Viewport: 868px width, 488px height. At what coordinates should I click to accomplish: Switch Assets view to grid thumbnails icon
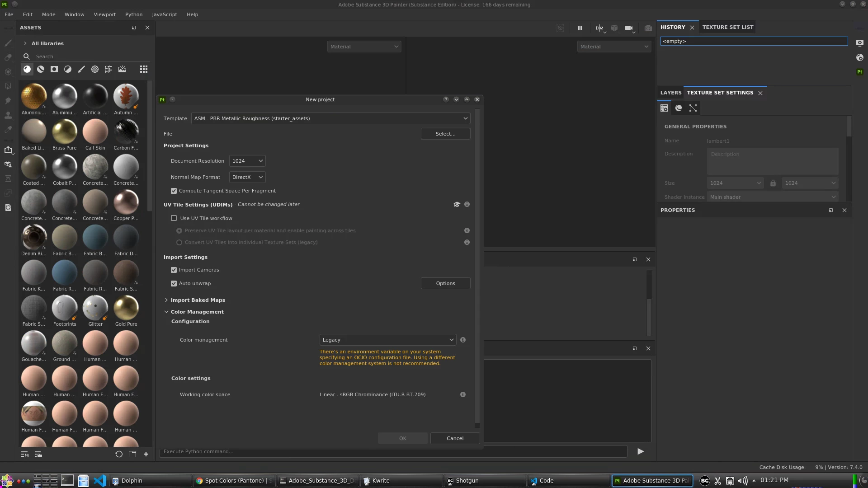(x=144, y=69)
